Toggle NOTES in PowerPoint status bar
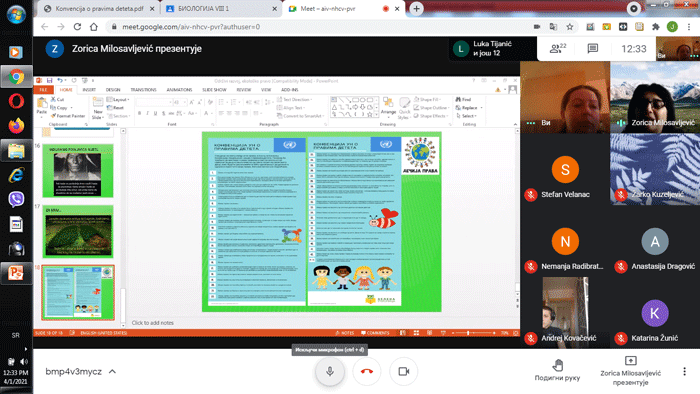This screenshot has width=700, height=394. [345, 333]
